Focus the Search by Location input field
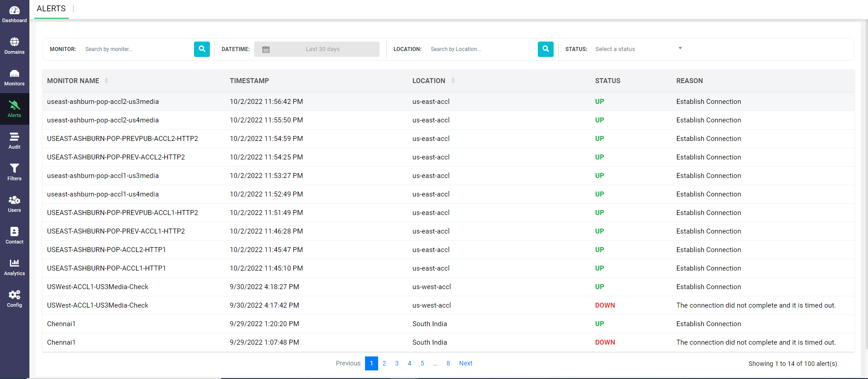This screenshot has height=379, width=868. point(481,49)
